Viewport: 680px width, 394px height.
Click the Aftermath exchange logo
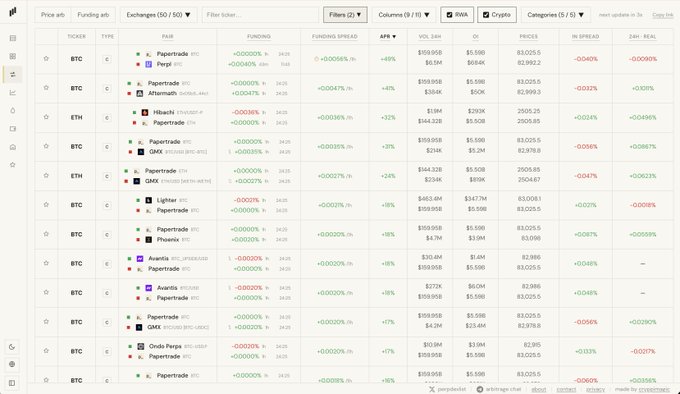[x=140, y=93]
